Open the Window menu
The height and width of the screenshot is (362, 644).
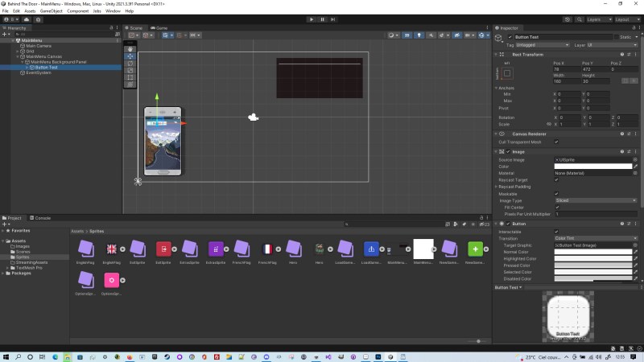click(113, 11)
